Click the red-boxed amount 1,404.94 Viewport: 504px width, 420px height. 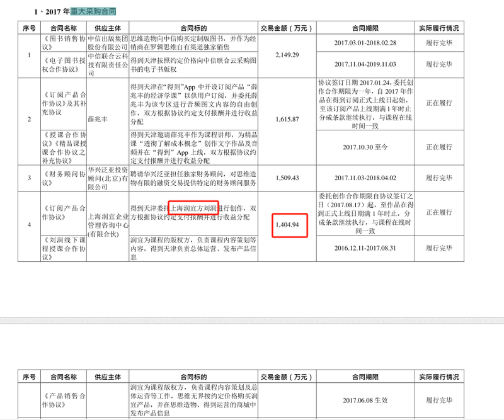[287, 225]
